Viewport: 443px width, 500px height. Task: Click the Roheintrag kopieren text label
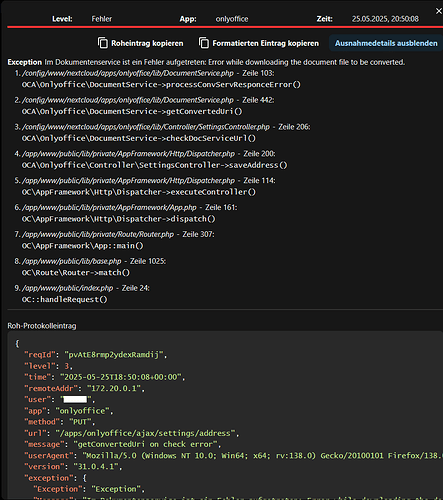(x=147, y=43)
